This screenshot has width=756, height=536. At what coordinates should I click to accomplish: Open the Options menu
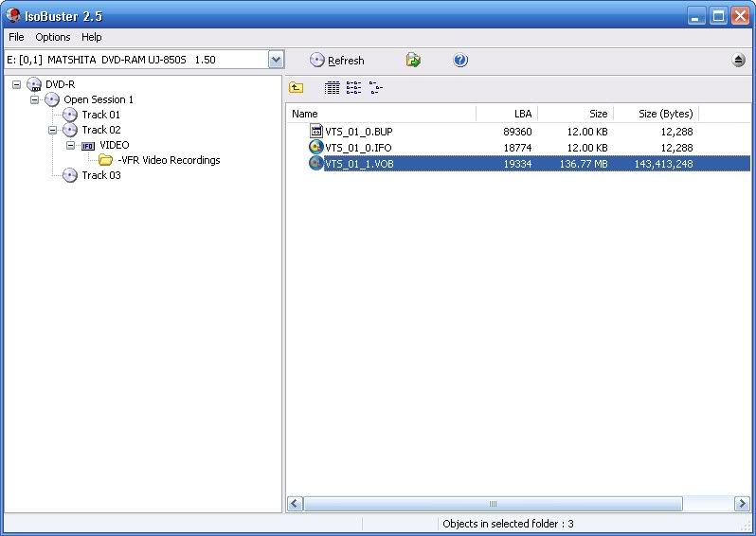[52, 37]
